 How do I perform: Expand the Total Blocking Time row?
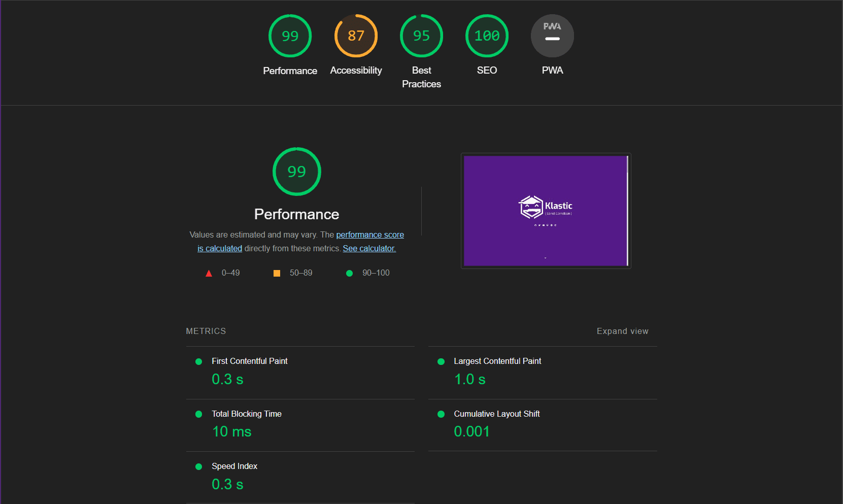(246, 414)
